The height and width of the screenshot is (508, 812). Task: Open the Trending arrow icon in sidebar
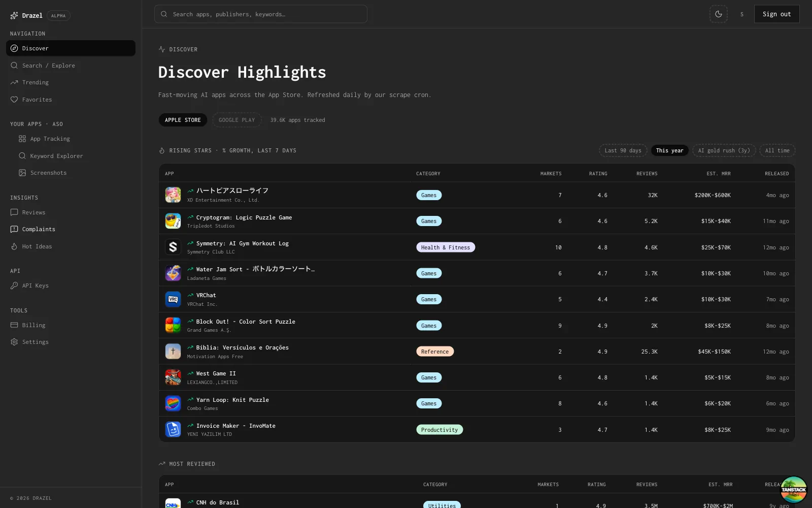[x=14, y=82]
